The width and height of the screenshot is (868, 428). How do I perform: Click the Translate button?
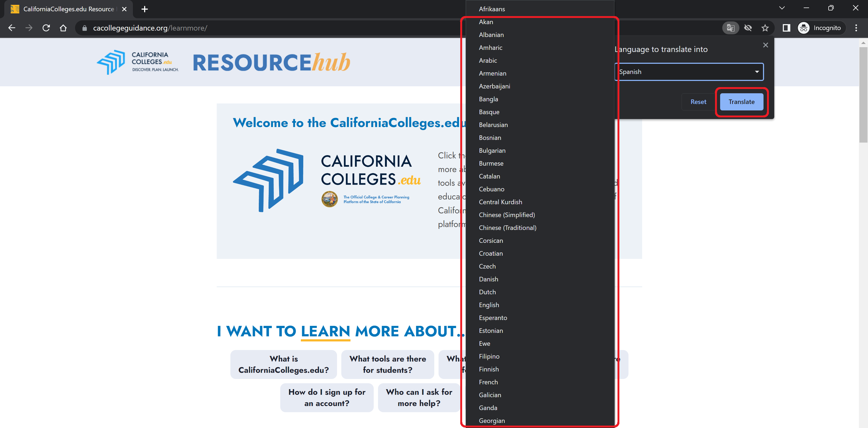[741, 102]
